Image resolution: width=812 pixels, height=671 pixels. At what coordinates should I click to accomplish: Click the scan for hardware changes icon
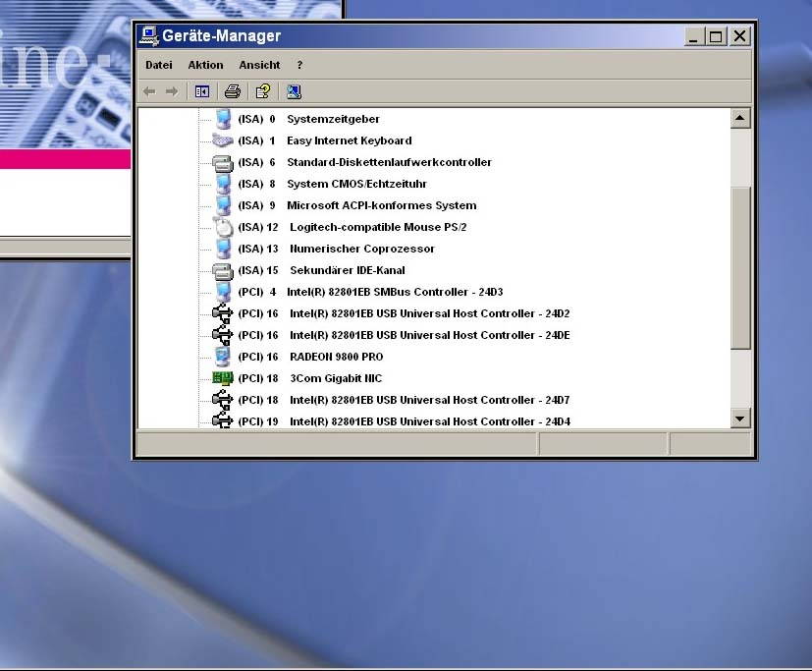pyautogui.click(x=294, y=91)
